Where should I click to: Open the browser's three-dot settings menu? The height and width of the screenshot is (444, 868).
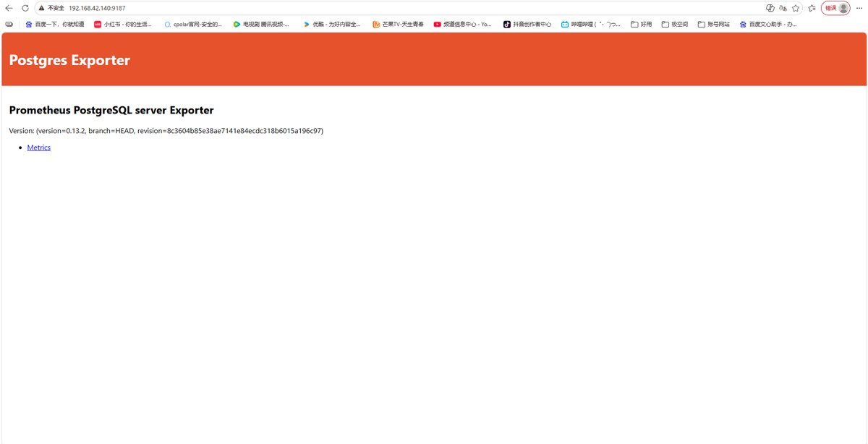pyautogui.click(x=859, y=8)
